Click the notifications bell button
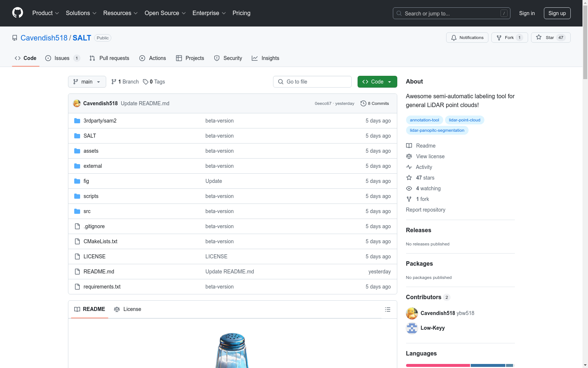 [467, 38]
